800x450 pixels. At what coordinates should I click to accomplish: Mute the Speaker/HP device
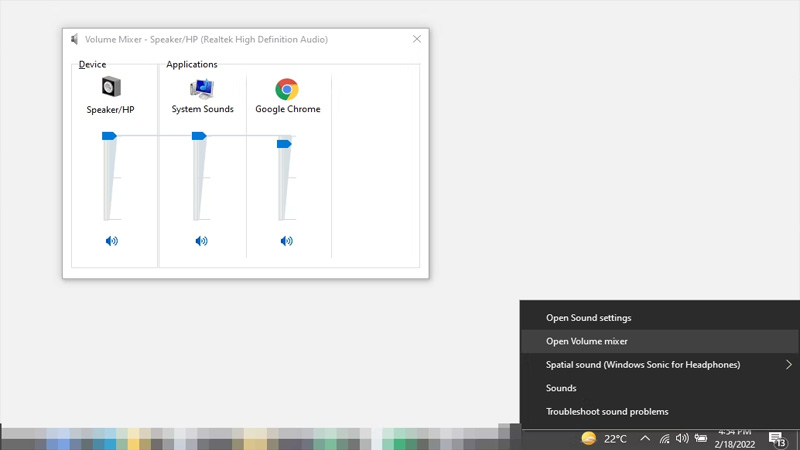click(111, 241)
